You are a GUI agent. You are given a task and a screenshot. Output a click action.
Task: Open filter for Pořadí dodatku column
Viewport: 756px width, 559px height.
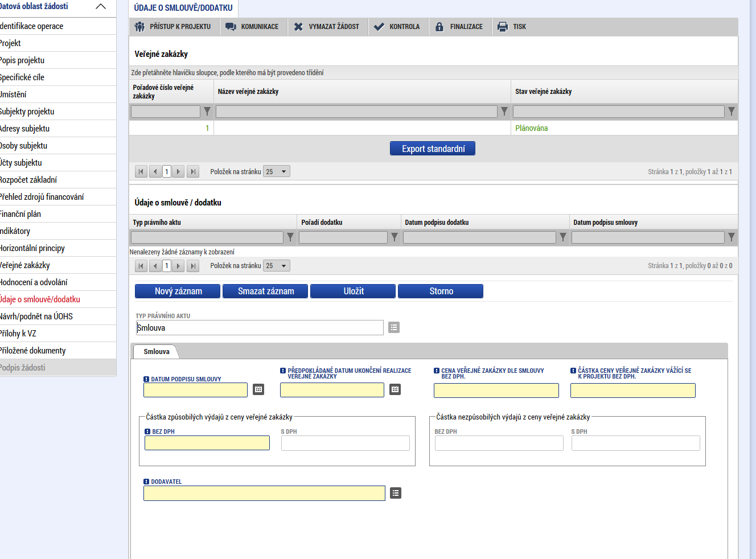coord(395,237)
